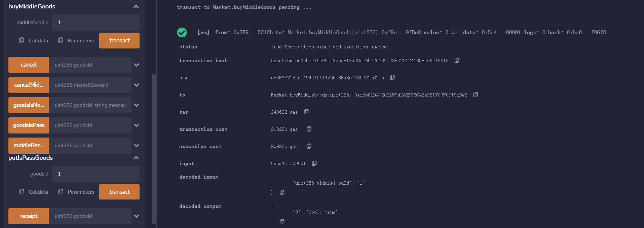Collapse the buyMiddleGoods section
Viewport: 644px width, 228px height.
coord(136,6)
